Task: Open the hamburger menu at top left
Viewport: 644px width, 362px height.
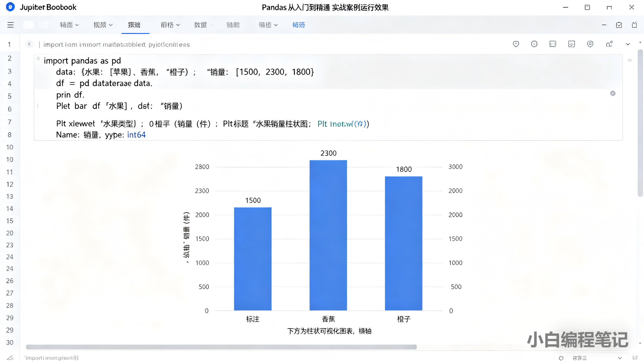Action: pos(10,25)
